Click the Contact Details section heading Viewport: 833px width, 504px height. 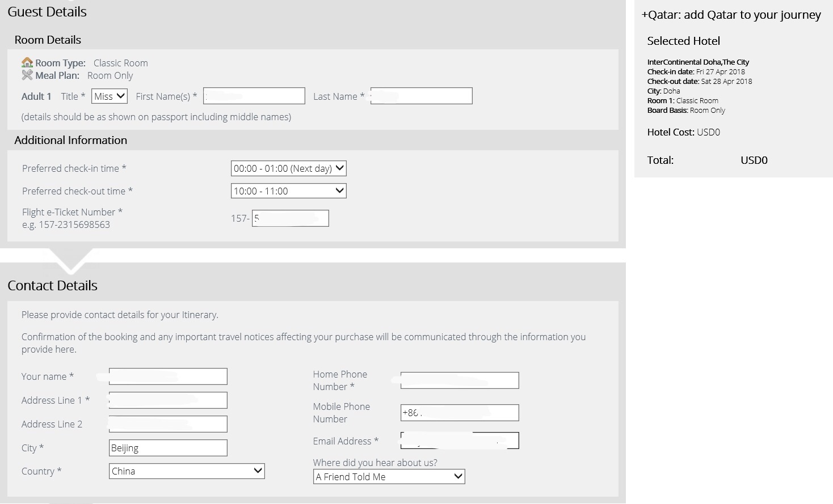pyautogui.click(x=52, y=286)
